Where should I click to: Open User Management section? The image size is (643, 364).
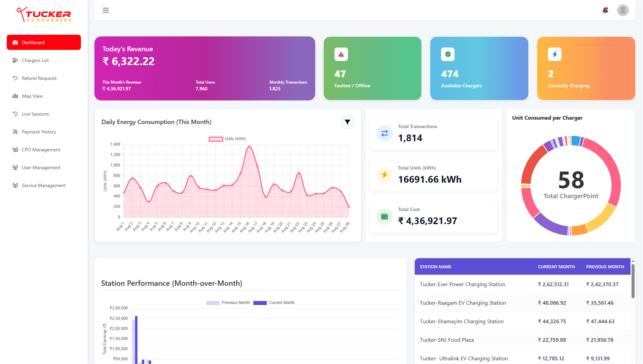(44, 168)
